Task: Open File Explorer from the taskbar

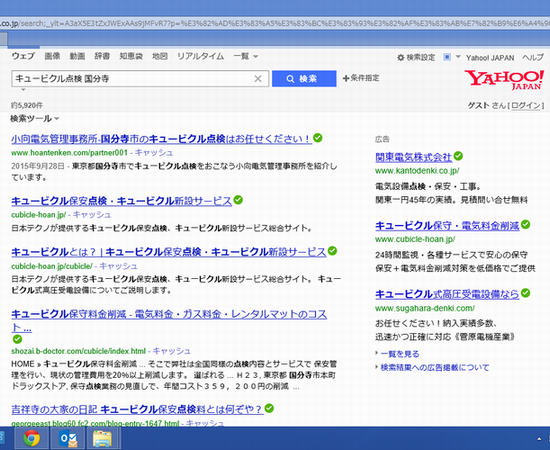Action: click(x=102, y=438)
